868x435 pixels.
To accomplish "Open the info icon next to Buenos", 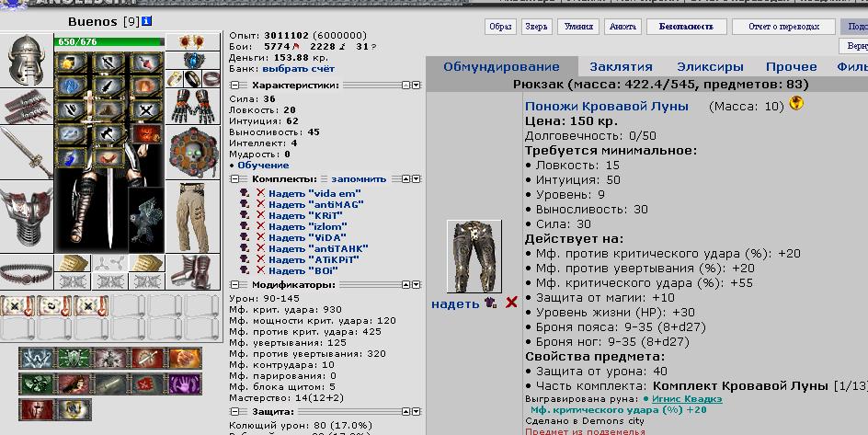I will coord(146,21).
